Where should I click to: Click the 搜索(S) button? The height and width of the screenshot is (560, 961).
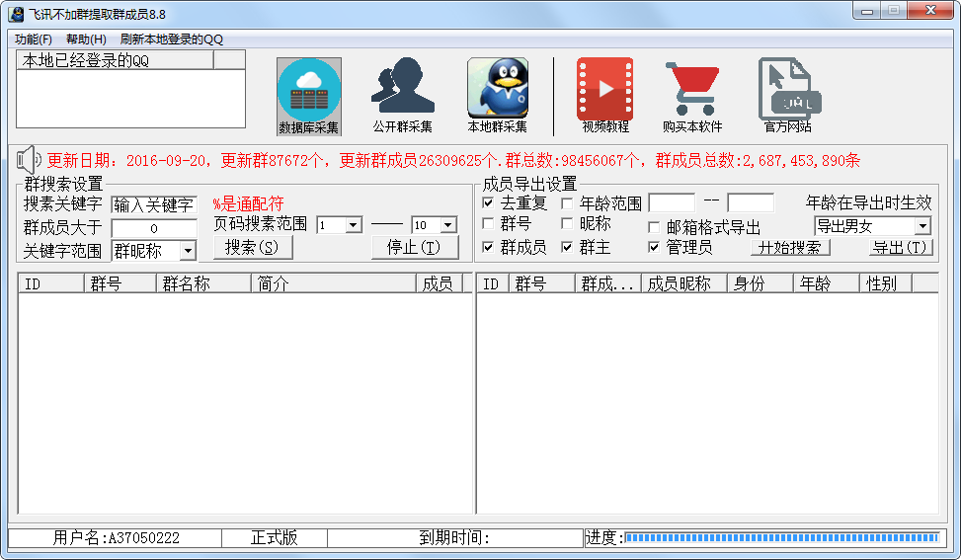point(252,247)
